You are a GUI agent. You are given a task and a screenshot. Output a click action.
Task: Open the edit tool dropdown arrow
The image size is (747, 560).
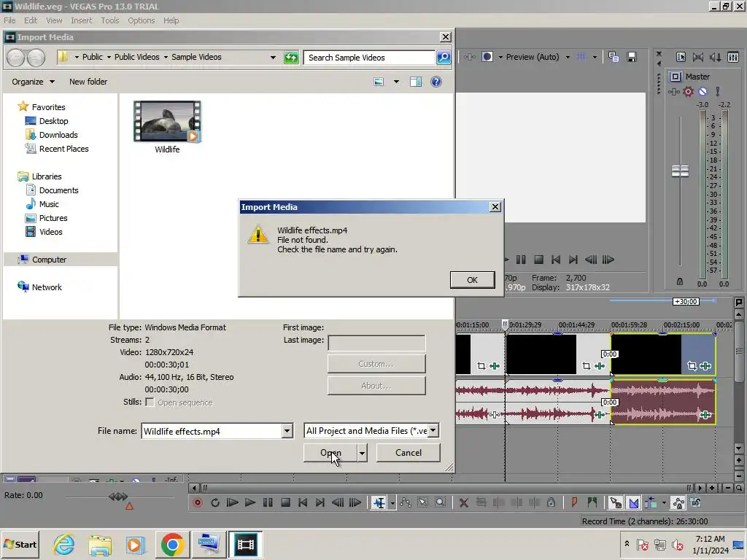pyautogui.click(x=392, y=503)
